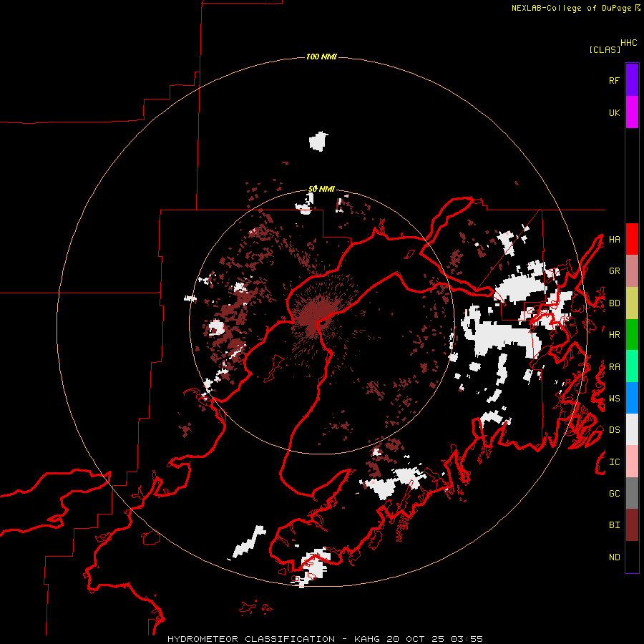Select the GR legend color block
This screenshot has width=644, height=644.
[632, 271]
